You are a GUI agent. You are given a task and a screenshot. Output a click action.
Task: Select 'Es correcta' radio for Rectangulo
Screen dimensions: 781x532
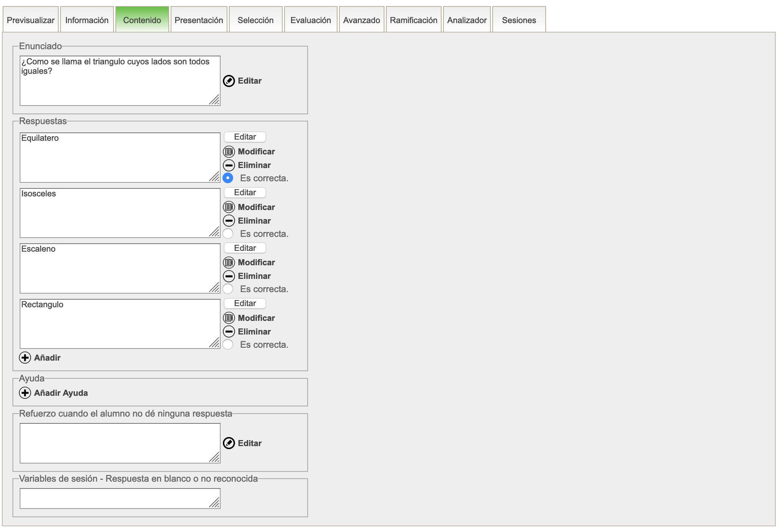[x=228, y=345]
